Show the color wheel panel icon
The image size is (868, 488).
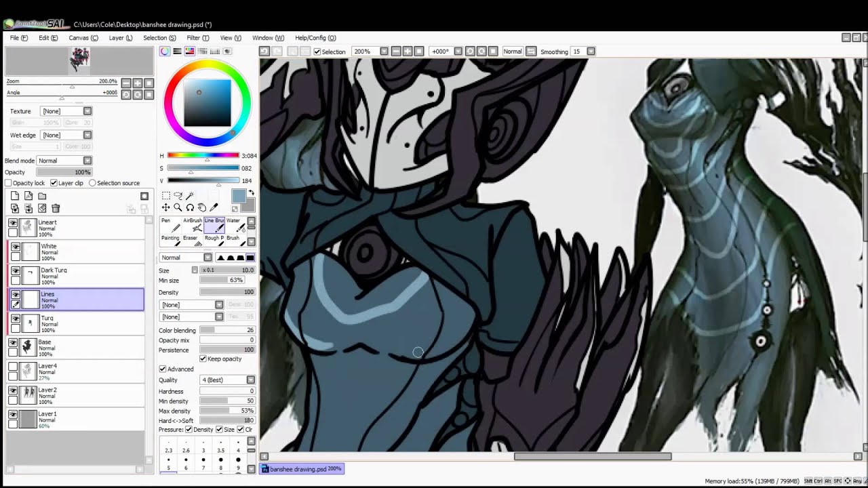(x=165, y=52)
